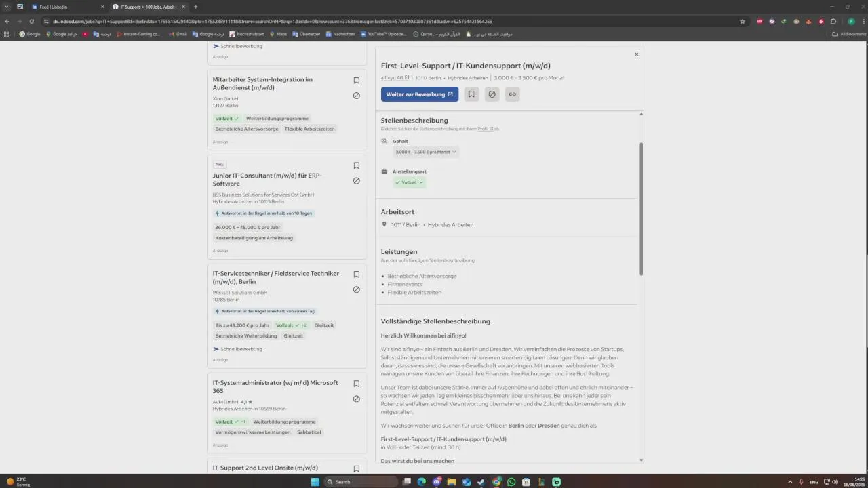This screenshot has height=488, width=868.
Task: Open Outlook from the taskbar
Action: click(x=466, y=482)
